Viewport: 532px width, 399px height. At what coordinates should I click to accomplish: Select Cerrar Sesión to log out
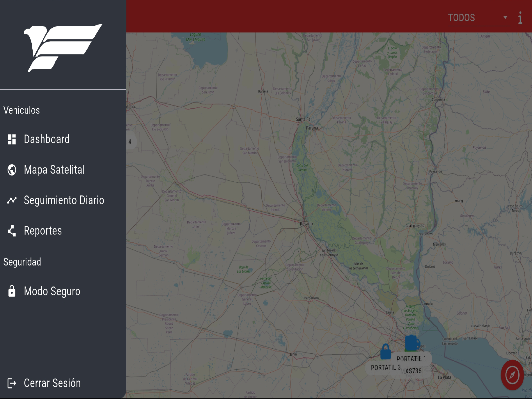[63, 383]
